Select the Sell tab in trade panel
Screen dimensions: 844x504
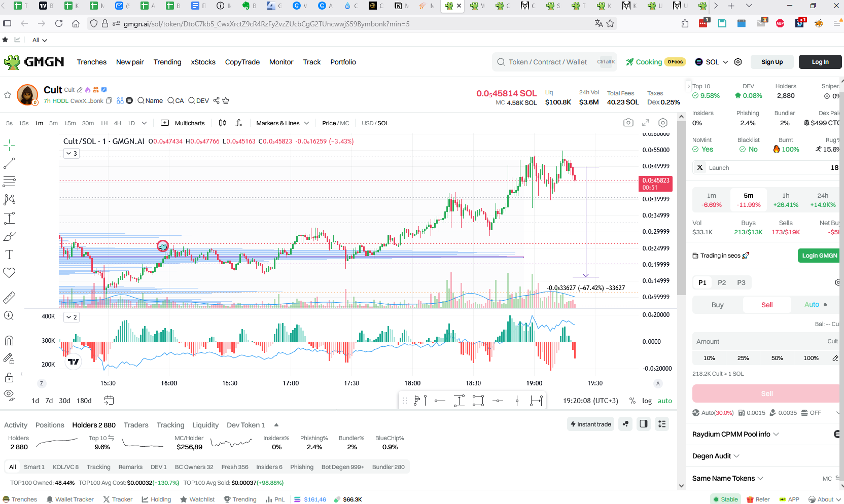click(x=767, y=305)
